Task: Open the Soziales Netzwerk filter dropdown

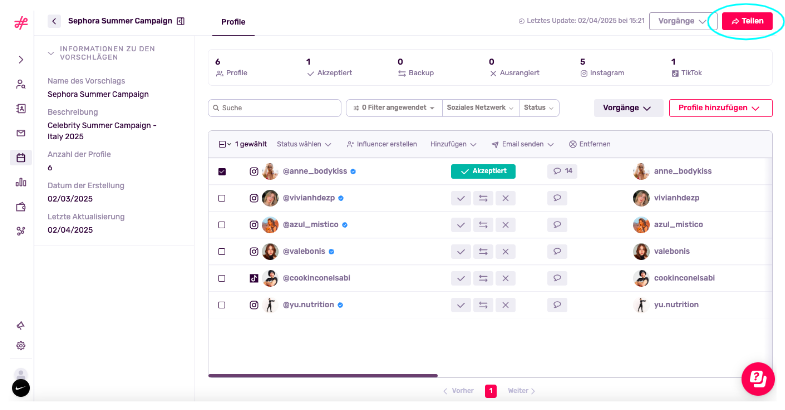Action: (480, 108)
